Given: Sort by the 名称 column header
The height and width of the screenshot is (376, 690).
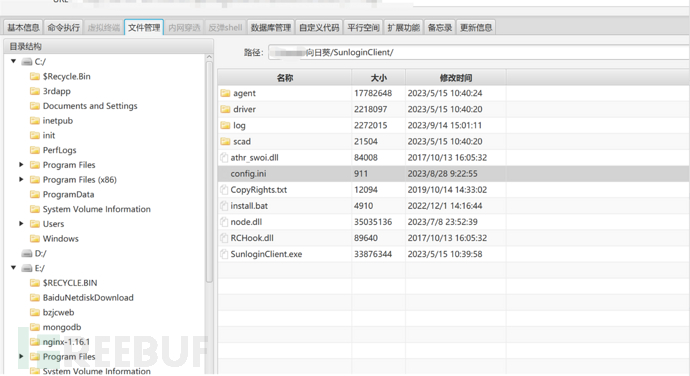Looking at the screenshot, I should tap(285, 78).
